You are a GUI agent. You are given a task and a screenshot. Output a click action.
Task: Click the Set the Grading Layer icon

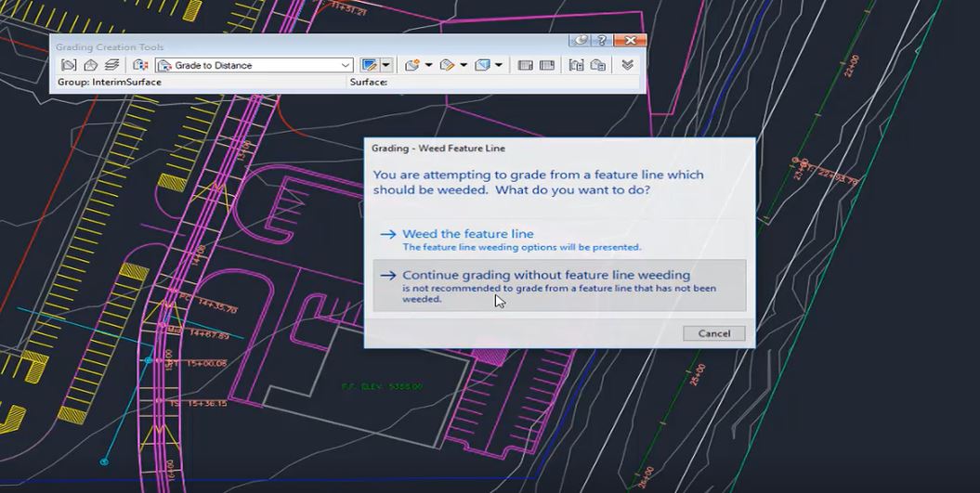point(112,65)
